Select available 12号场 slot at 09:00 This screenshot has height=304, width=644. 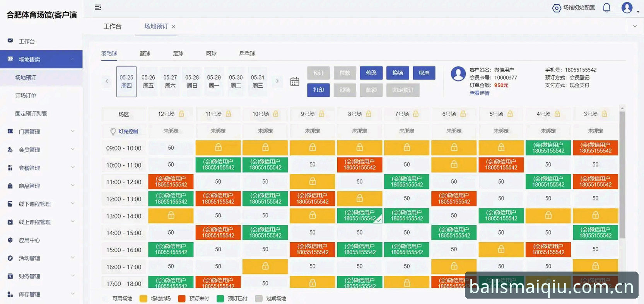(171, 148)
